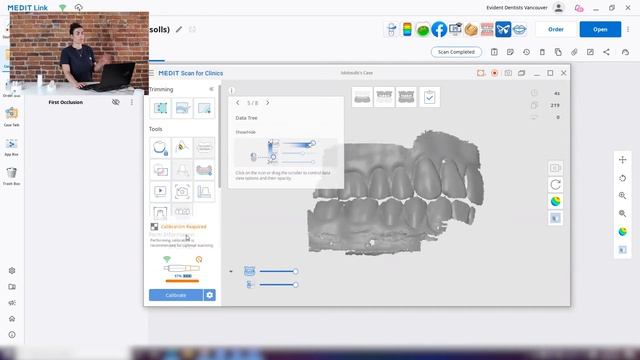Select the first Trimming tool icon
640x360 pixels.
click(x=160, y=108)
